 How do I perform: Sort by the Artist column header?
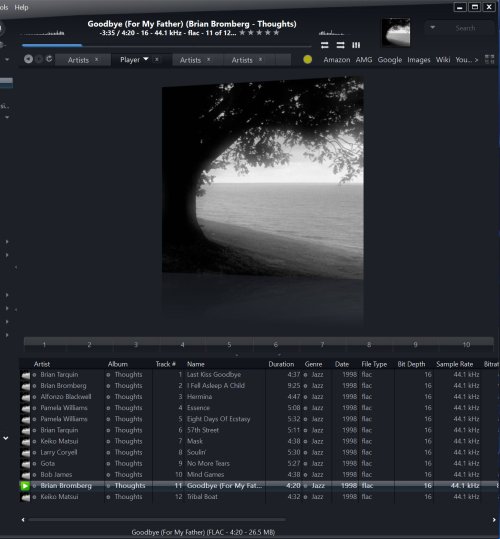[x=42, y=364]
